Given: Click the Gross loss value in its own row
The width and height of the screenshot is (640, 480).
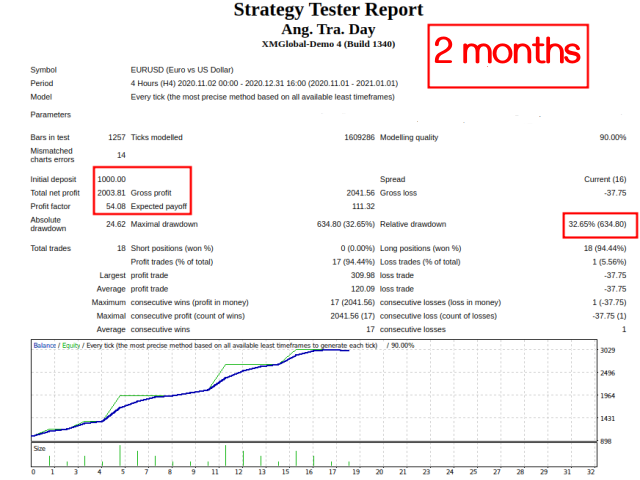Looking at the screenshot, I should (x=615, y=193).
